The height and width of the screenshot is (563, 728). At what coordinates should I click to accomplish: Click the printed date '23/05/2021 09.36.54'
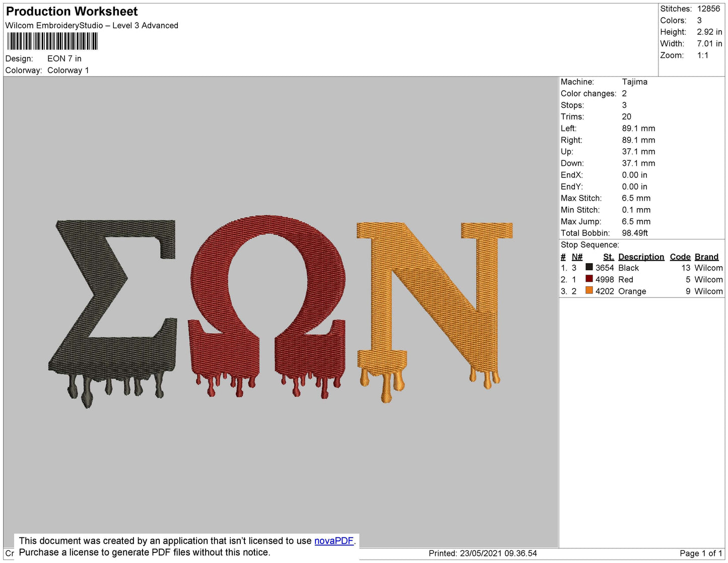[x=498, y=553]
